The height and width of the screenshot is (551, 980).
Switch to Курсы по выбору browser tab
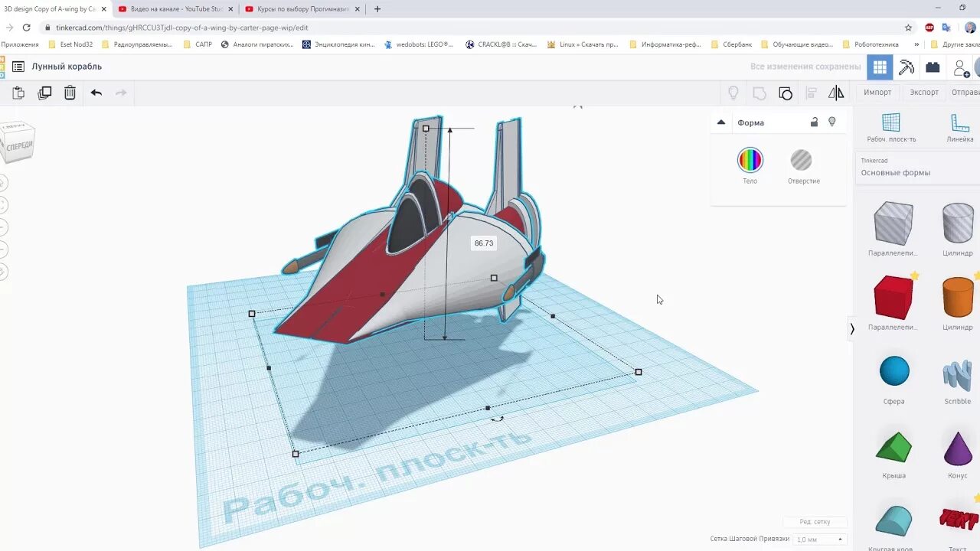point(302,9)
